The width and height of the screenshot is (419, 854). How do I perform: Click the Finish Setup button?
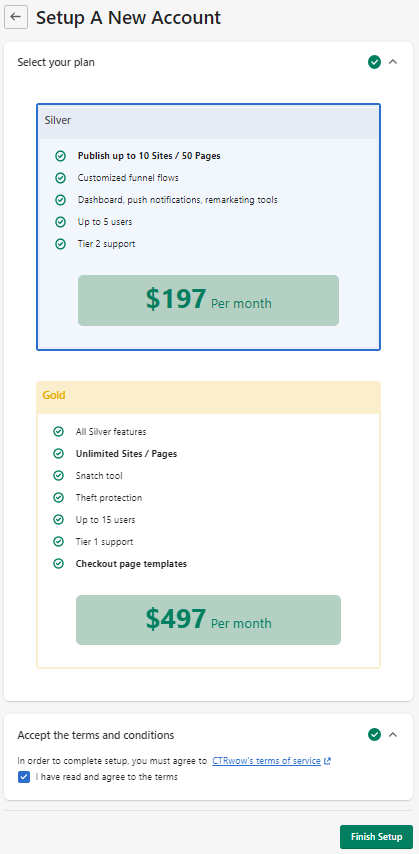click(377, 837)
